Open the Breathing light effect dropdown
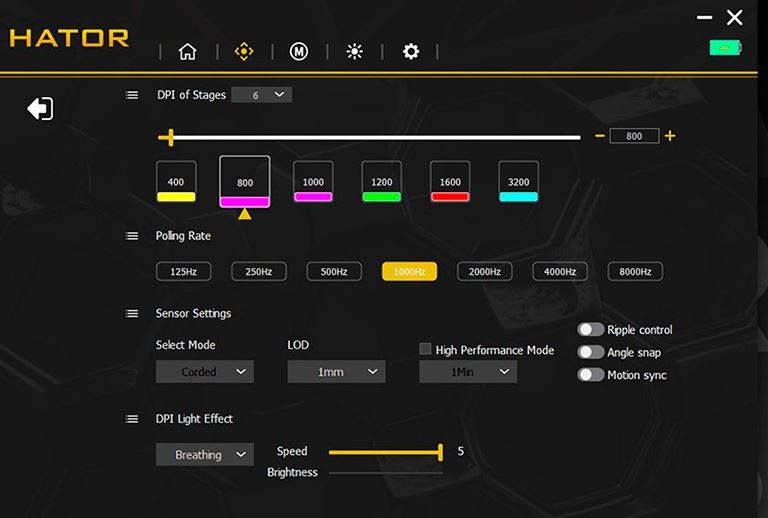This screenshot has height=518, width=768. tap(205, 455)
